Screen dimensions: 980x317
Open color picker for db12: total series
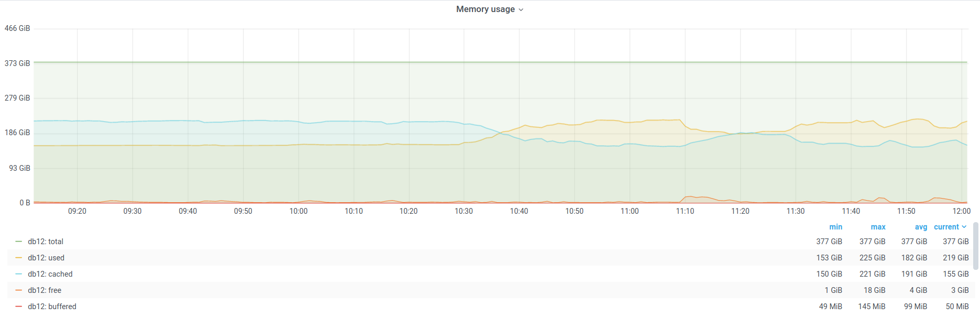coord(19,242)
